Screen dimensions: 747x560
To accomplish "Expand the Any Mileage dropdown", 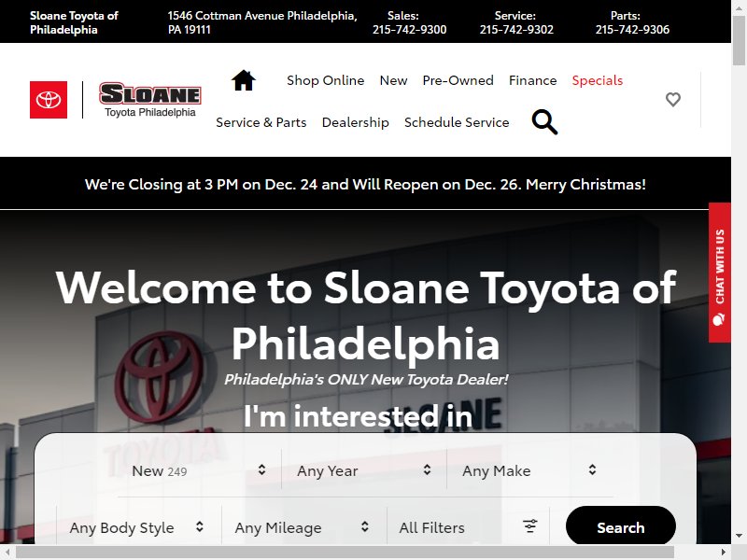I will [x=304, y=527].
